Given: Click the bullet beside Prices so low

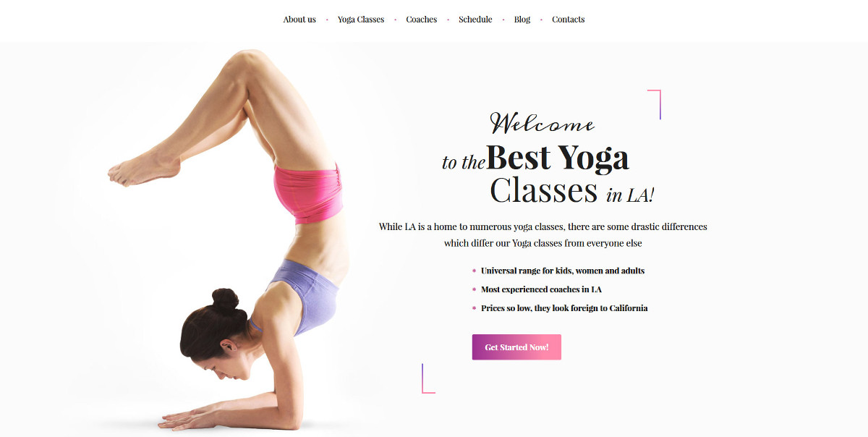Looking at the screenshot, I should pyautogui.click(x=474, y=308).
